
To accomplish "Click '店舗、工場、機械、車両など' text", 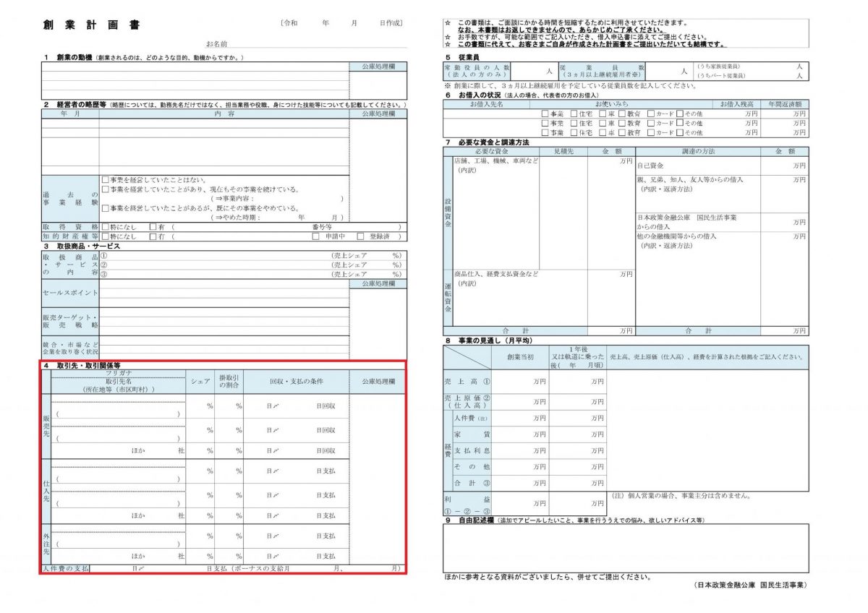I will point(495,161).
